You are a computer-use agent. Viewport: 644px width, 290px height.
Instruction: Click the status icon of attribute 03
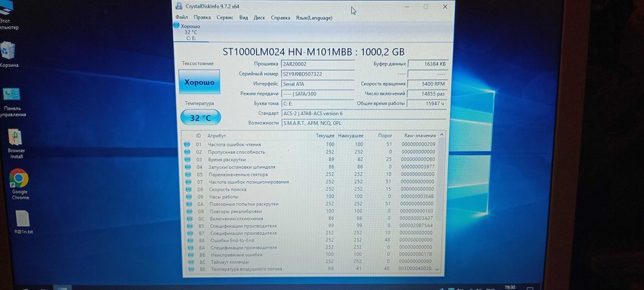[x=187, y=159]
